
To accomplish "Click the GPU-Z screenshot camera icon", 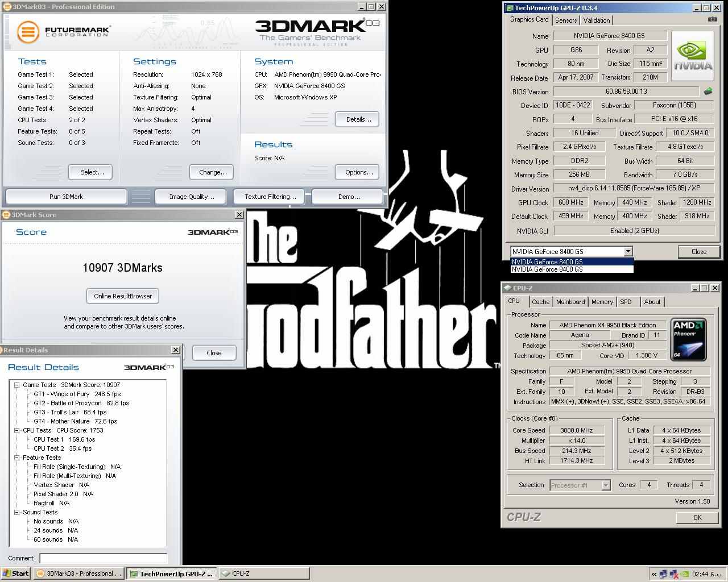I will (712, 19).
